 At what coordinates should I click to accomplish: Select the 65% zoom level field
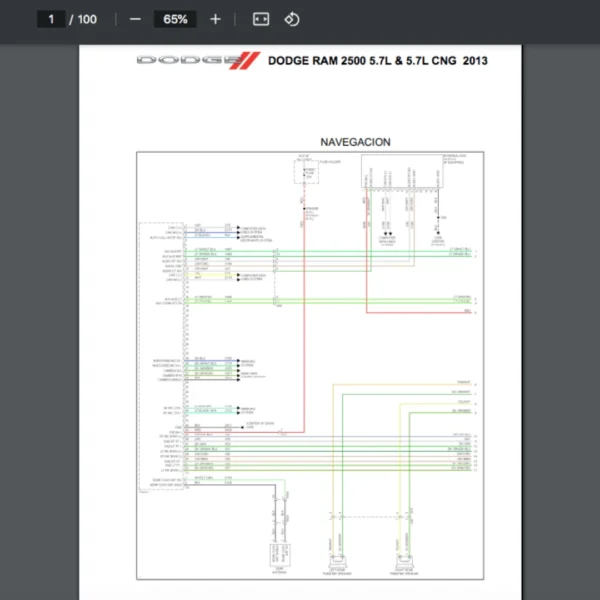(x=175, y=19)
